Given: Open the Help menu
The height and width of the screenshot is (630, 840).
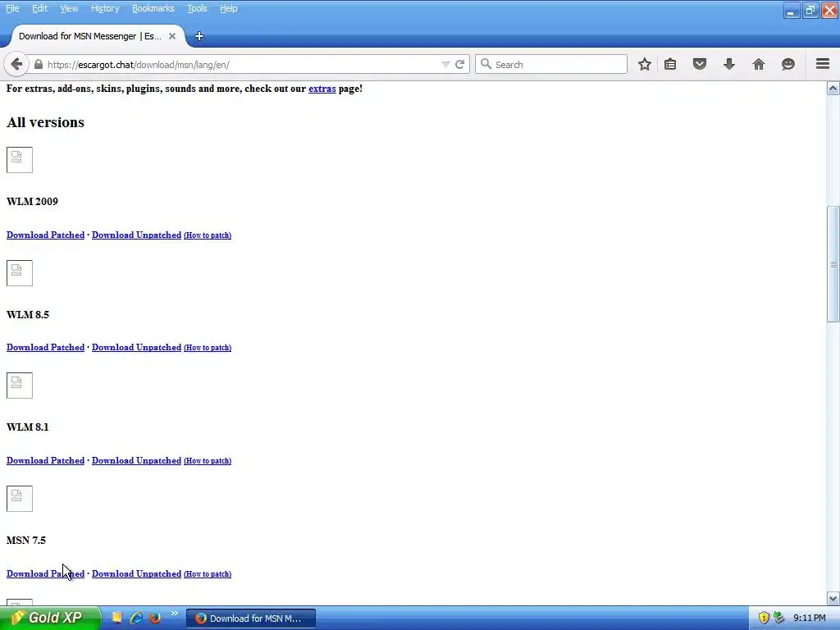Looking at the screenshot, I should 229,8.
